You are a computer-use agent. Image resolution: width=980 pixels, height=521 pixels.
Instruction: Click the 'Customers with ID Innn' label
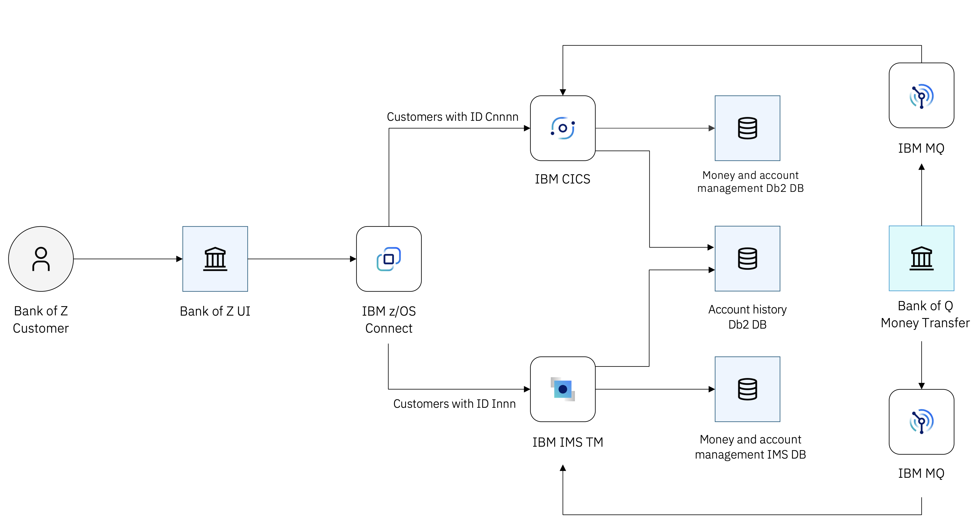pyautogui.click(x=454, y=404)
